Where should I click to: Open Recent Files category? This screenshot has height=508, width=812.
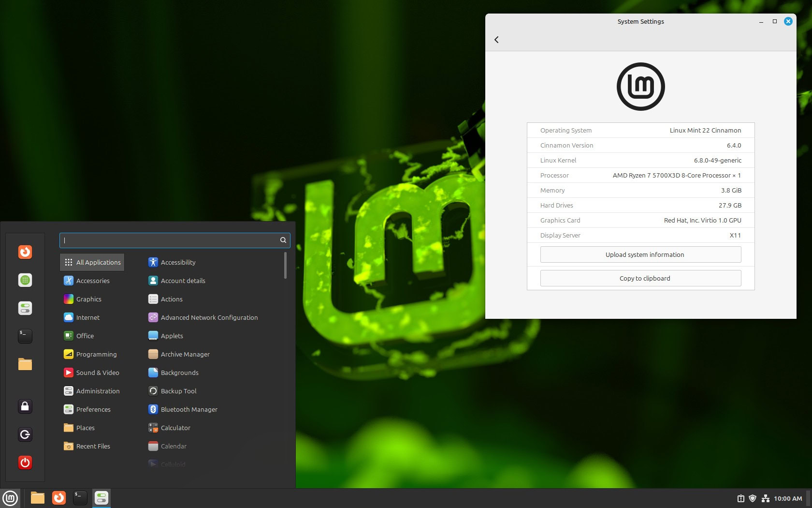(x=87, y=446)
